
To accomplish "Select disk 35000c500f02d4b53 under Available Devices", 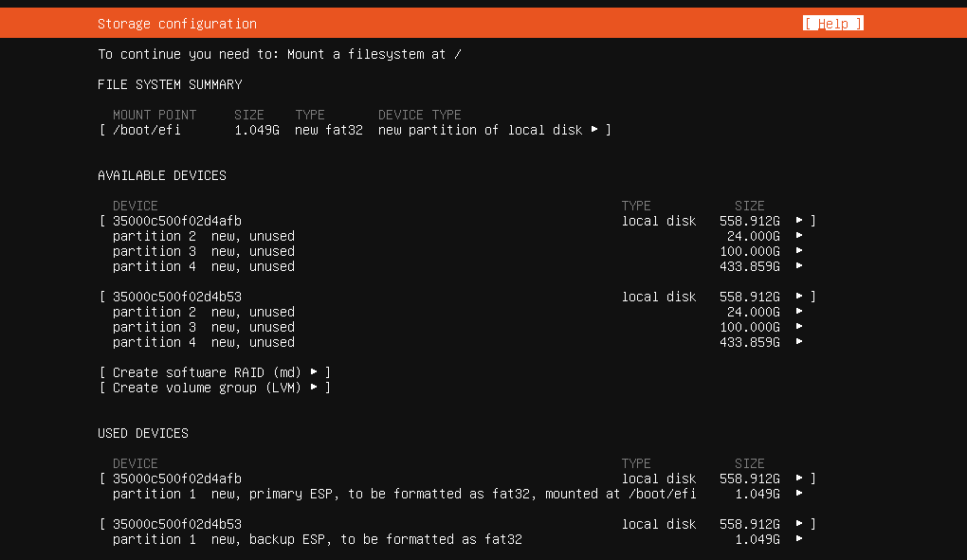I will 177,297.
